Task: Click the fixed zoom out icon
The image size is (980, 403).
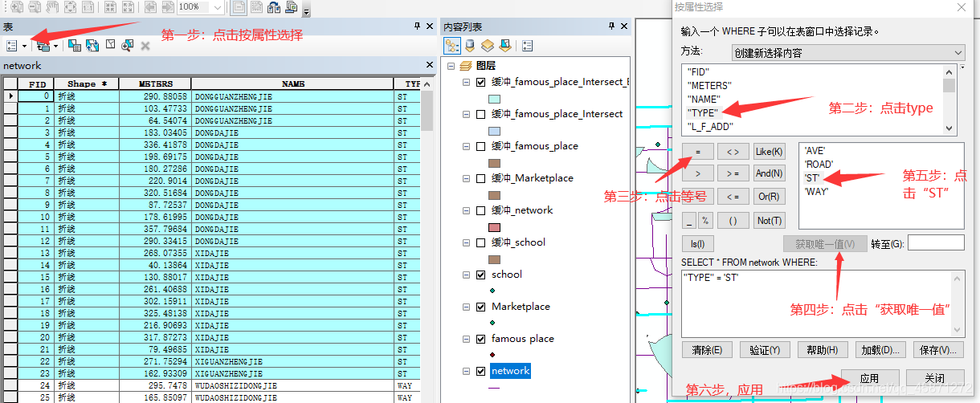Action: [x=128, y=7]
